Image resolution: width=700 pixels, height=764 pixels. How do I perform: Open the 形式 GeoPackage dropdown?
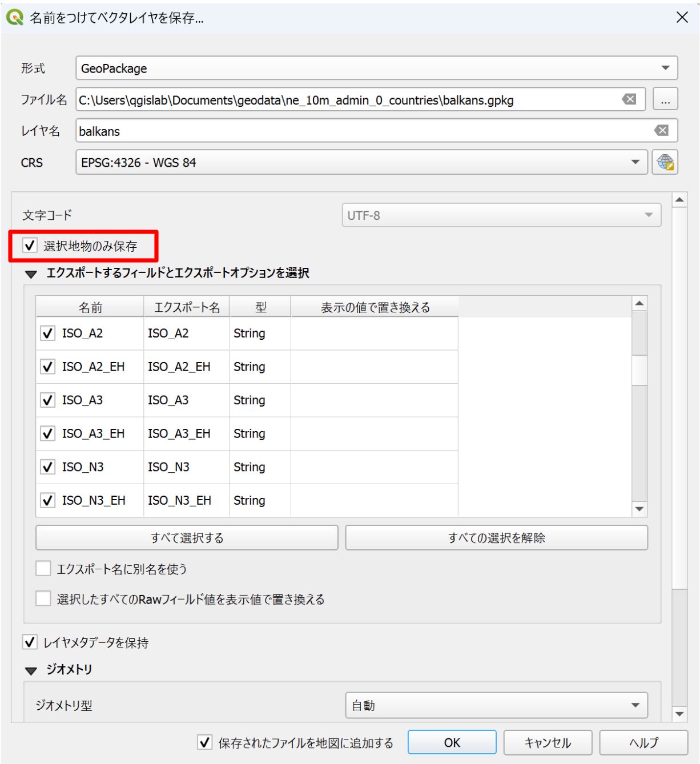(x=377, y=68)
